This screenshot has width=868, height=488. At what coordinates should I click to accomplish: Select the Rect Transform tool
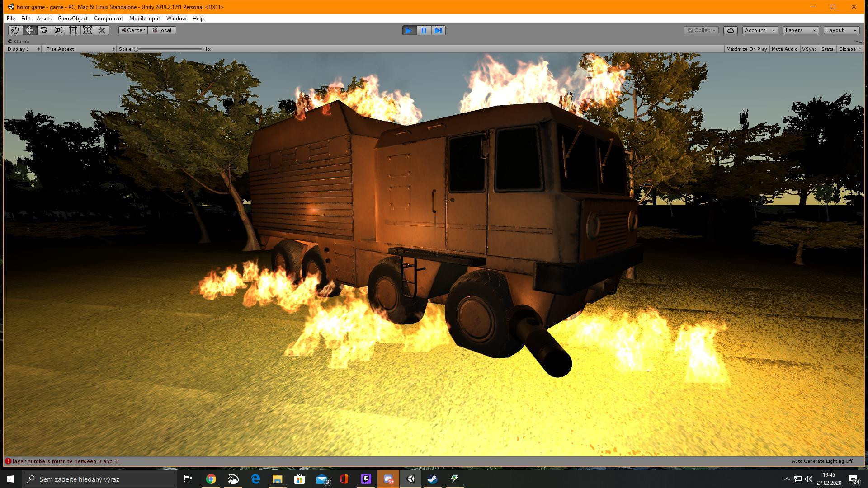[73, 30]
